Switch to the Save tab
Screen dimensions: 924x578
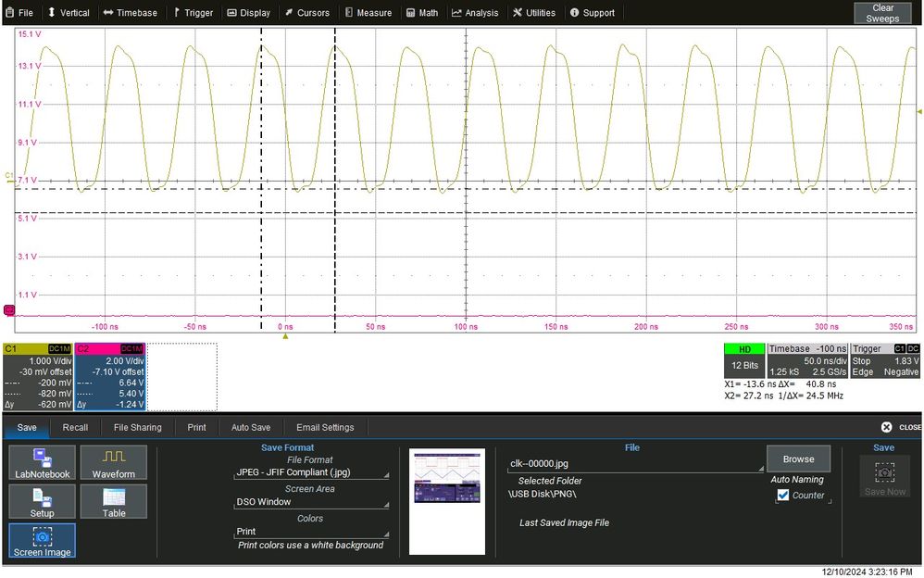click(x=27, y=428)
